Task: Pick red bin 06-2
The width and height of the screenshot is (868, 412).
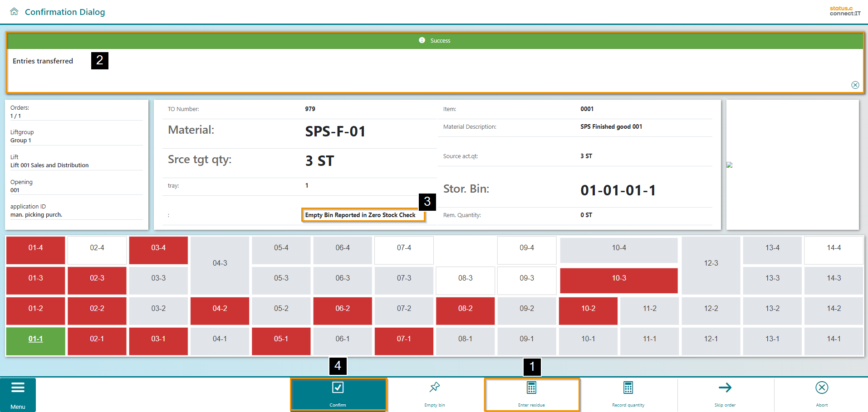Action: pos(342,309)
